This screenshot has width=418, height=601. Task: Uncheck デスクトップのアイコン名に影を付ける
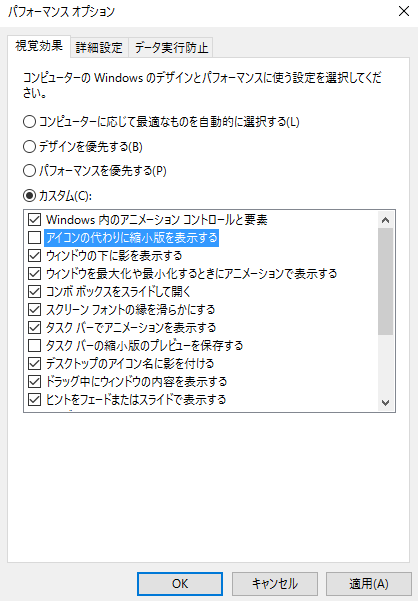pyautogui.click(x=34, y=364)
